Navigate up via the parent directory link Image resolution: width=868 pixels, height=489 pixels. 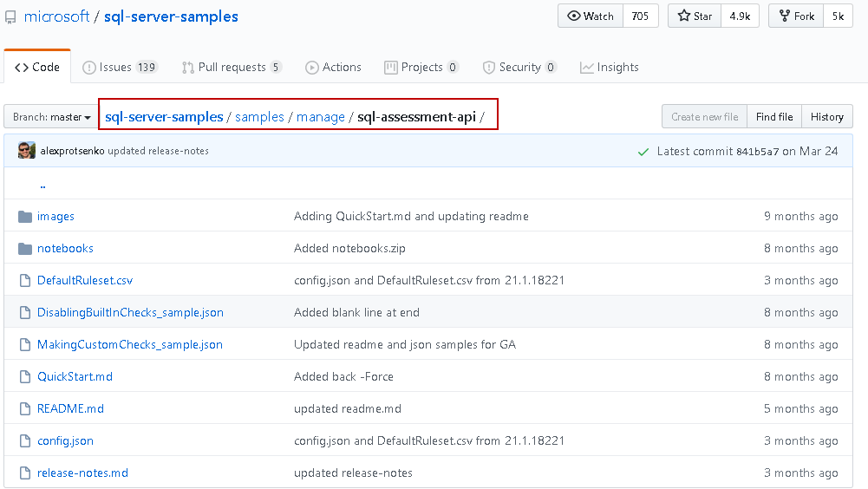tap(42, 185)
